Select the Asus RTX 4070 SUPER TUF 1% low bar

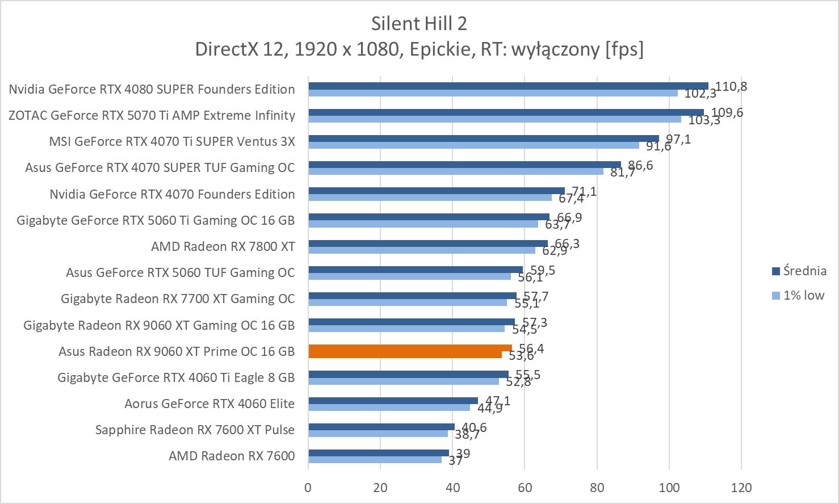click(x=456, y=171)
